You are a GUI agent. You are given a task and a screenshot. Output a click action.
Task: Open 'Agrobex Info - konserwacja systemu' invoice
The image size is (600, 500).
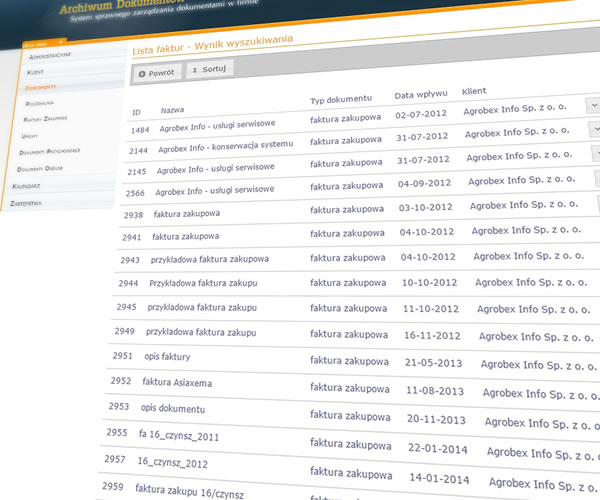226,146
